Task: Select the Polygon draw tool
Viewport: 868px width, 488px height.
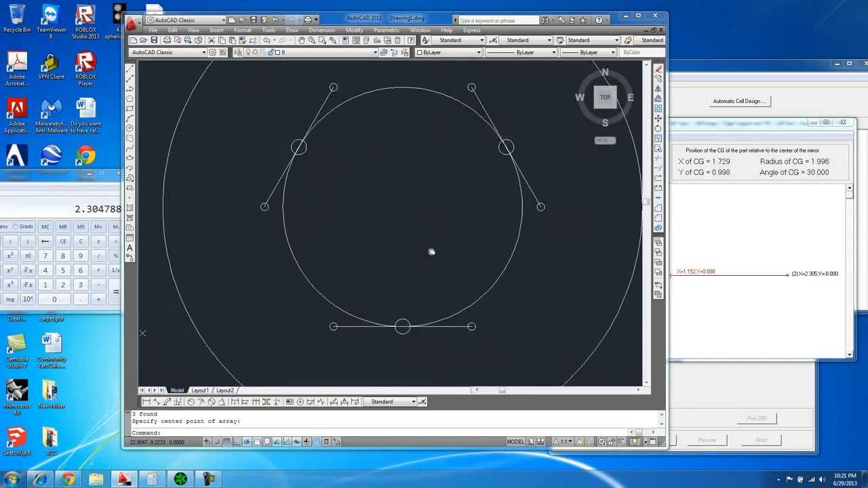Action: pyautogui.click(x=130, y=99)
